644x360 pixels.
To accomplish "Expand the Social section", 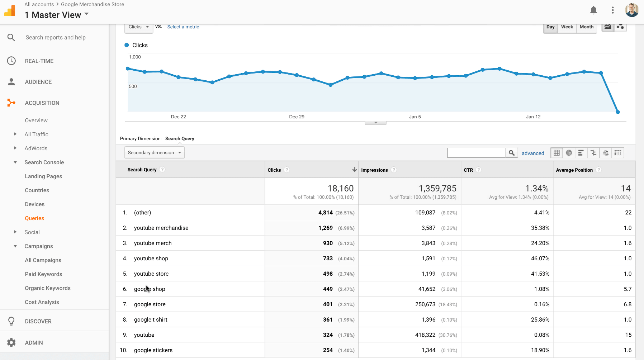I will coord(15,232).
